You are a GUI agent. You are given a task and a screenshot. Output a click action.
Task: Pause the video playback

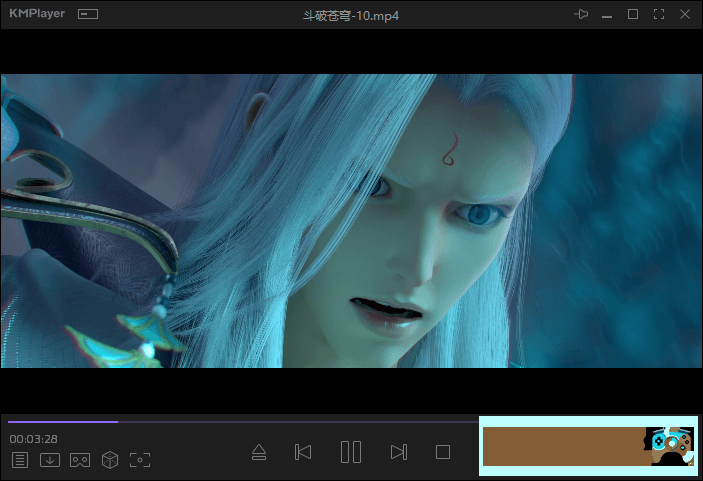click(351, 452)
